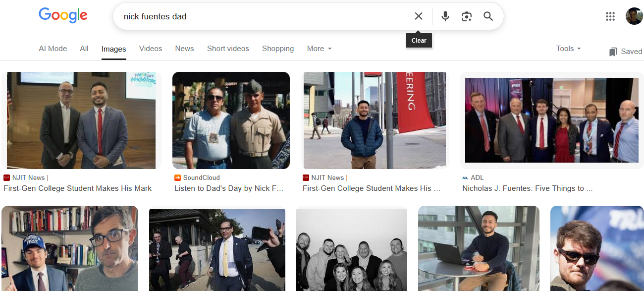
Task: Switch to the News tab
Action: [184, 49]
